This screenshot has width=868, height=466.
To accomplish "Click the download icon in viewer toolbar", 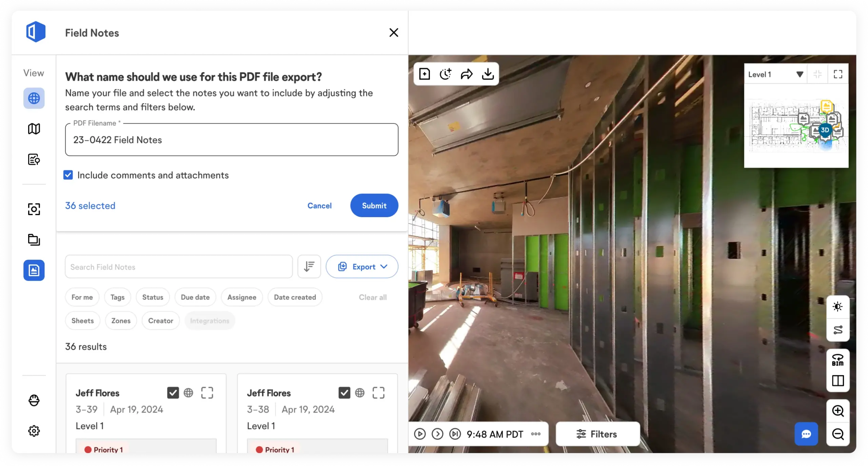I will 488,74.
